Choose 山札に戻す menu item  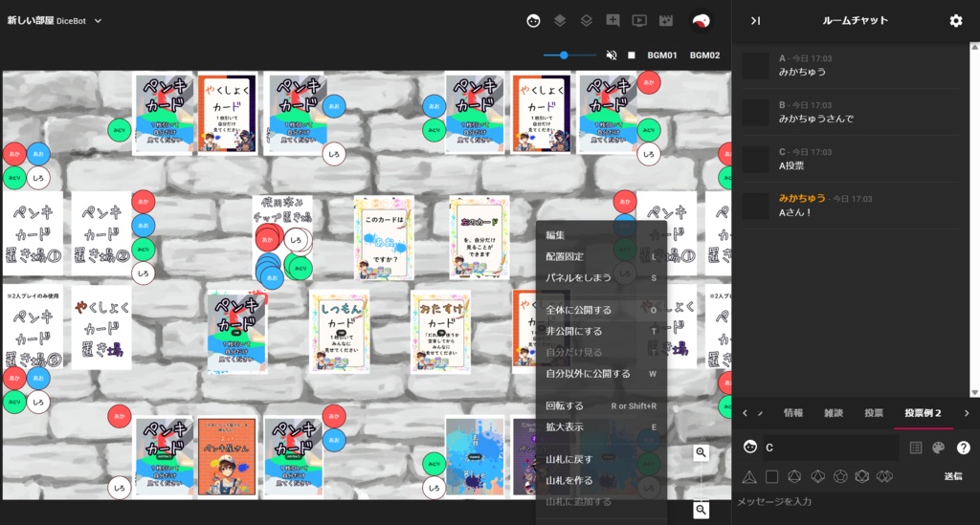[x=601, y=459]
